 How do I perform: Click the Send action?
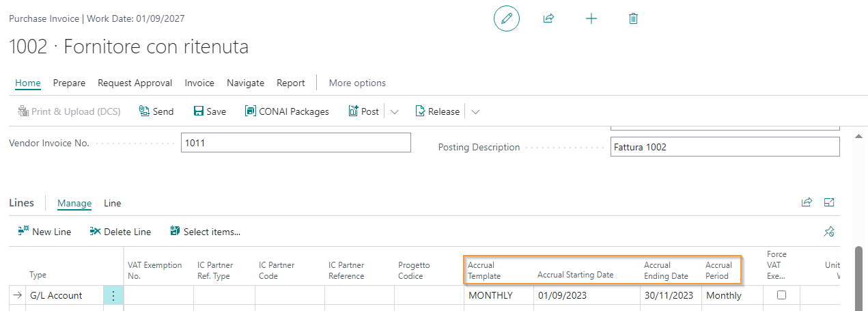pyautogui.click(x=156, y=111)
